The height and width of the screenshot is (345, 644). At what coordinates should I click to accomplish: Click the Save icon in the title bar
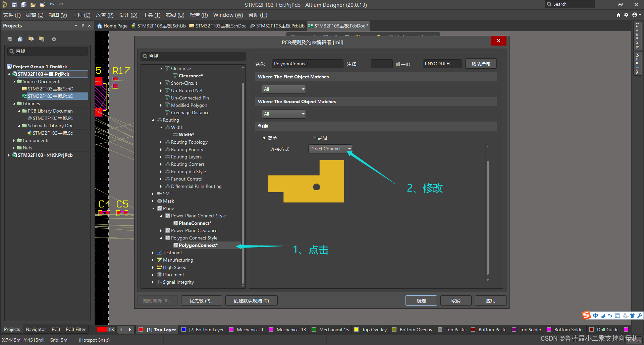pos(14,5)
